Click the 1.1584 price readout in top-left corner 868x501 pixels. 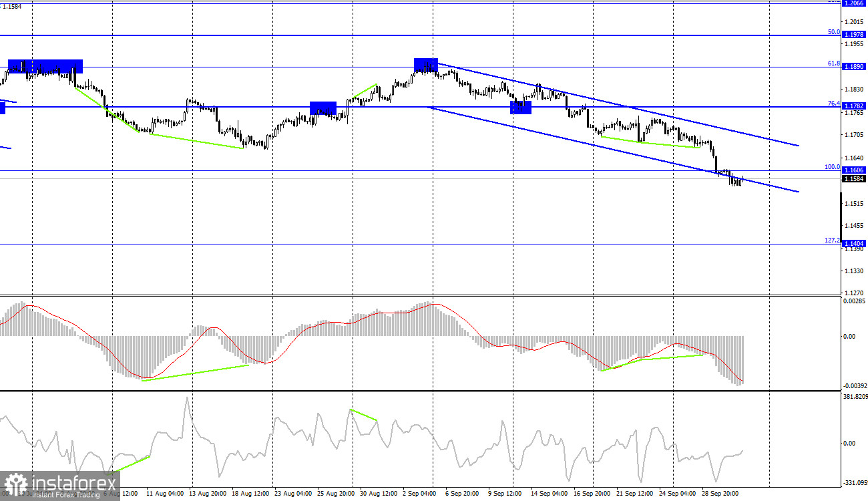point(12,7)
